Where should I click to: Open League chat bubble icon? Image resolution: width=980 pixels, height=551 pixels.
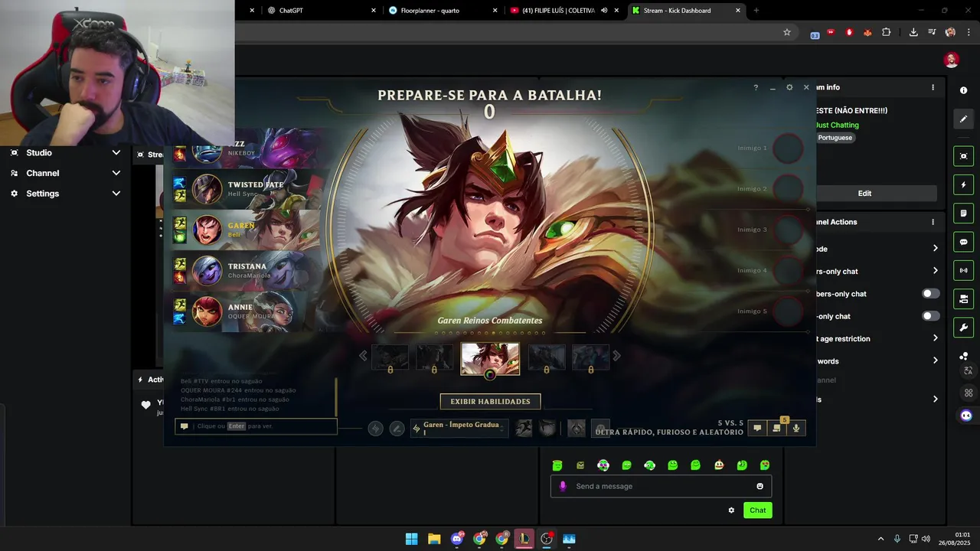point(757,429)
